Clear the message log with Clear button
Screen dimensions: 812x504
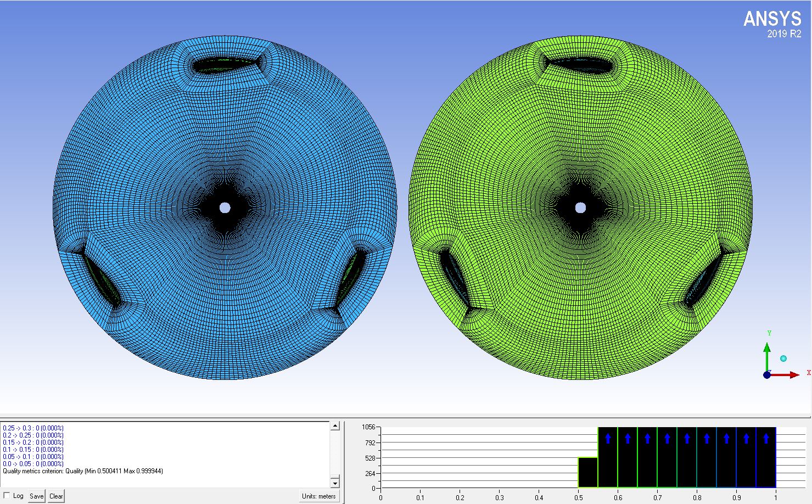coord(56,496)
